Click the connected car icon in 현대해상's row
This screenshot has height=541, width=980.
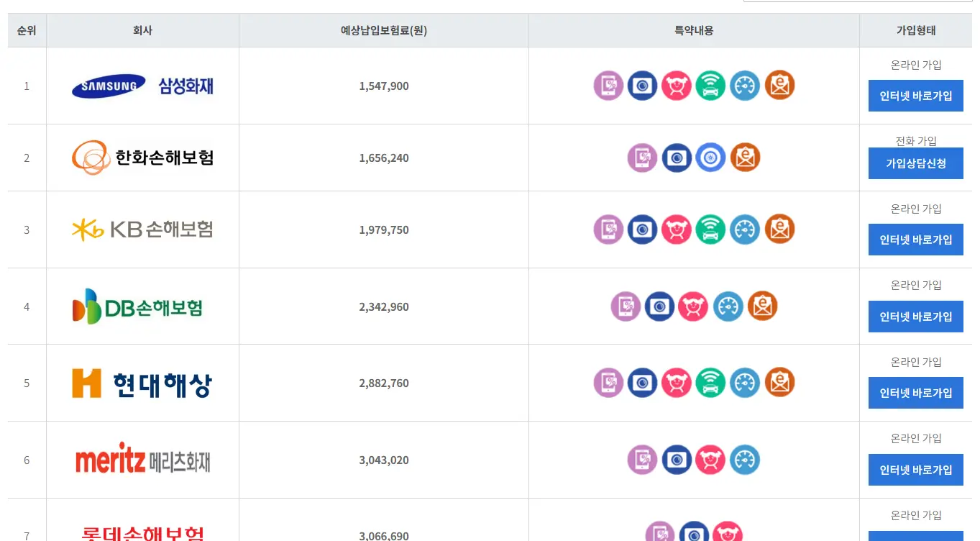point(710,383)
